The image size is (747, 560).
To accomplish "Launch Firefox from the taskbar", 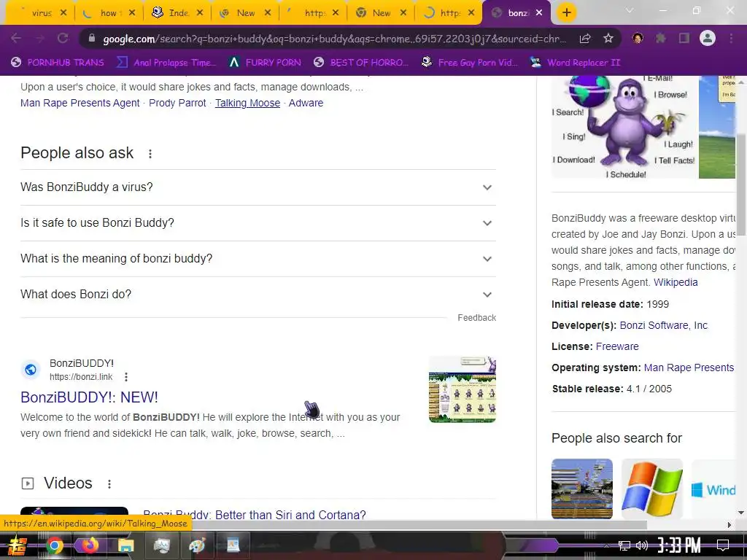I will (90, 545).
